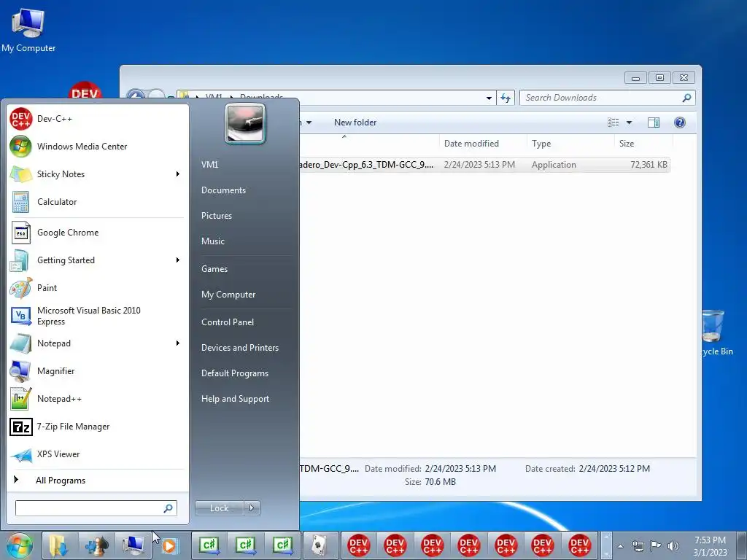Open Music from Start menu
The height and width of the screenshot is (560, 747).
pos(212,241)
